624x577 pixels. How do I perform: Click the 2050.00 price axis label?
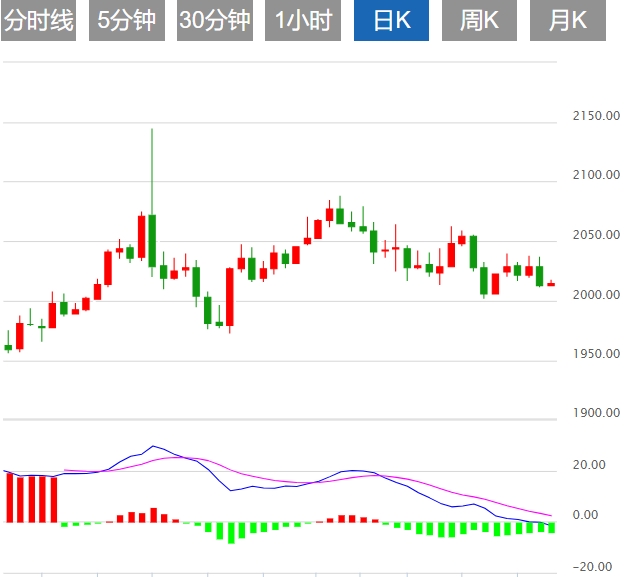[x=596, y=235]
